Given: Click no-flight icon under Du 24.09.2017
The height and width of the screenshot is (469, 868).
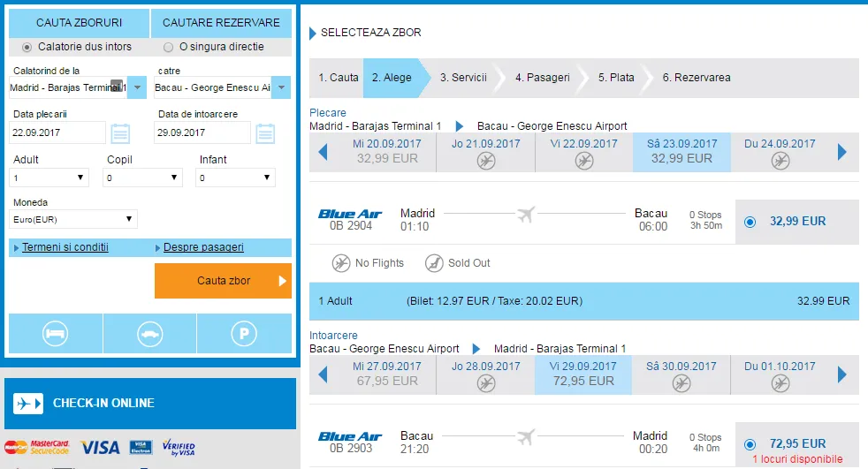Looking at the screenshot, I should coord(780,161).
